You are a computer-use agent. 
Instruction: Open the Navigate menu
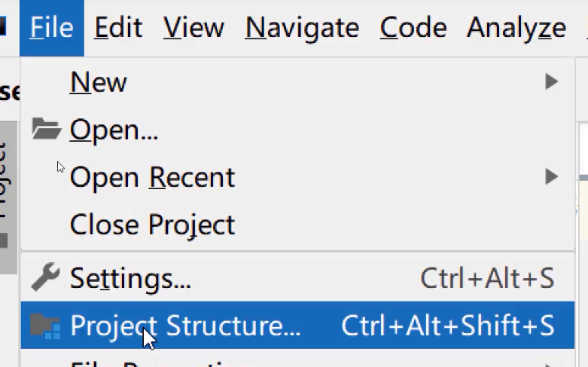pos(302,28)
